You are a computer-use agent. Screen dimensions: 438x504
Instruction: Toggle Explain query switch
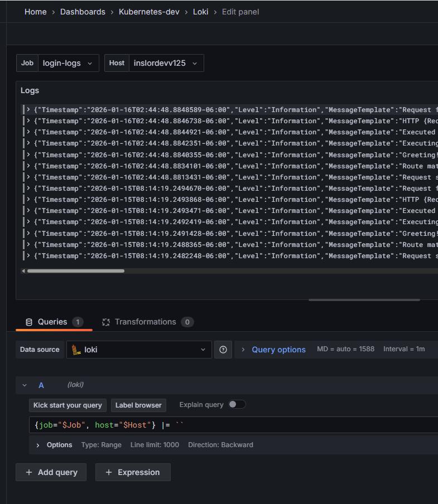(237, 404)
